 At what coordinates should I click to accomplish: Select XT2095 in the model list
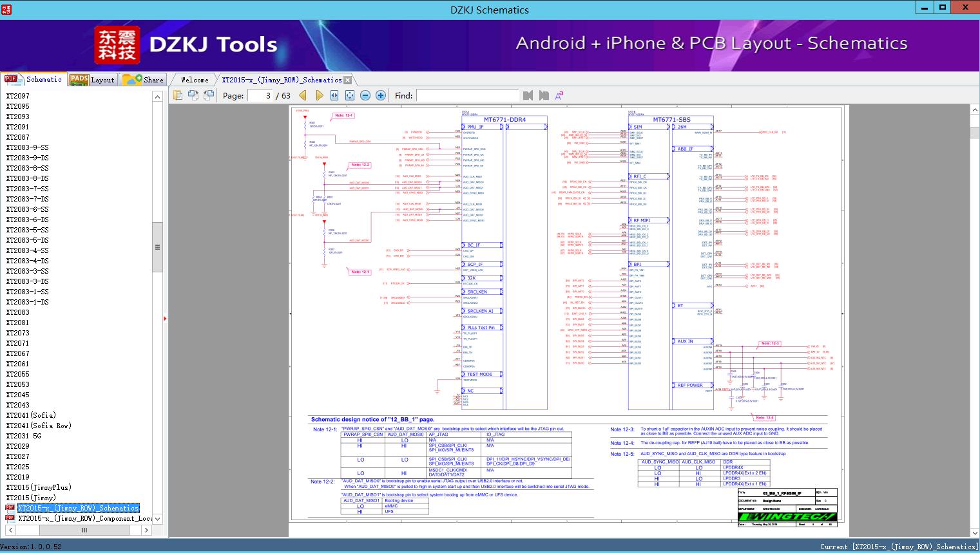point(18,106)
